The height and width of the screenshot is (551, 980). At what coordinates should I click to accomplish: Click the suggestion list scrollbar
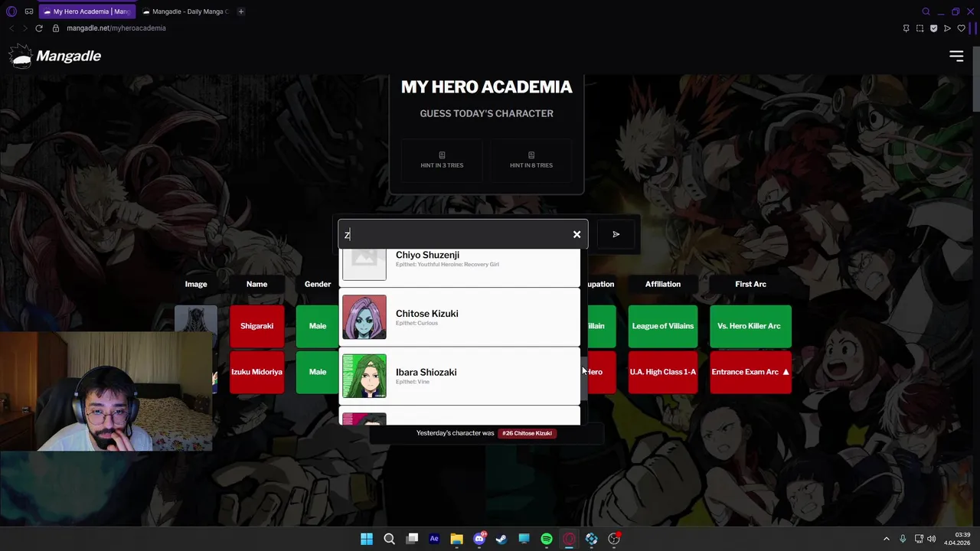583,378
